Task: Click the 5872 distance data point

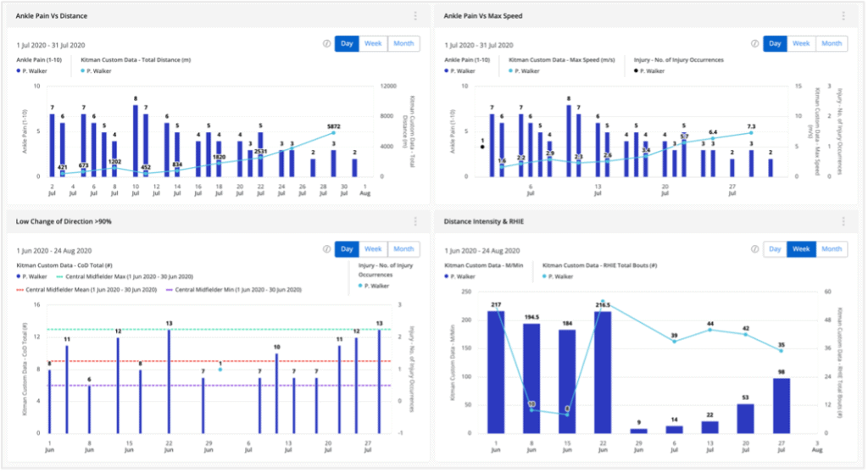Action: [x=333, y=133]
